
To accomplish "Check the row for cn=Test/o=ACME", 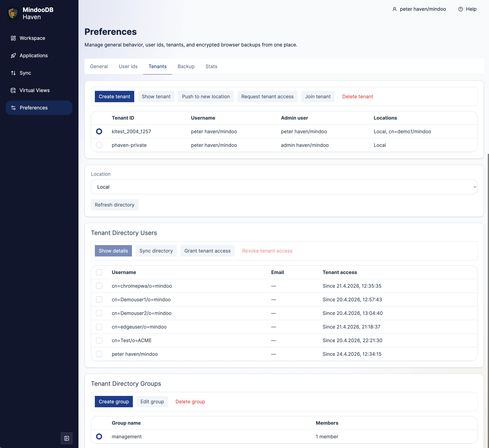I will click(99, 340).
